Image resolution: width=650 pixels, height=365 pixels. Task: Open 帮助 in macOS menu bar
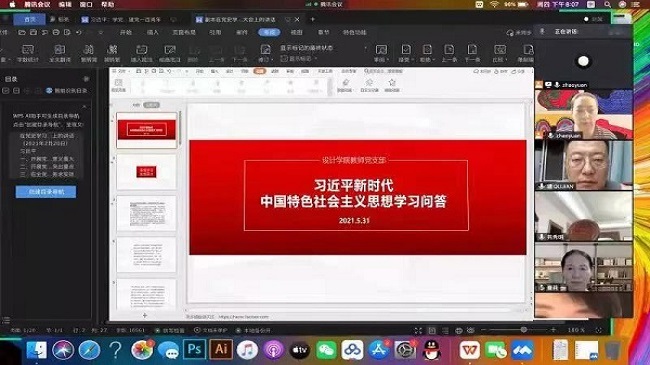point(107,5)
